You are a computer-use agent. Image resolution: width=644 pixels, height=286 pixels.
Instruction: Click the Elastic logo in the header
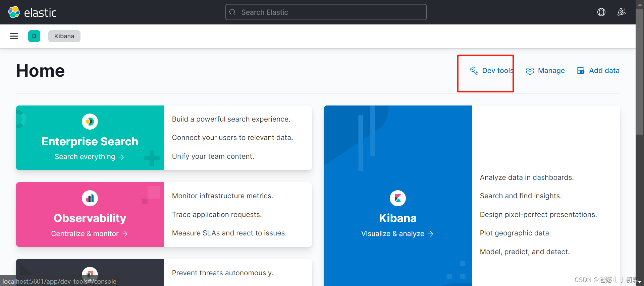pos(32,12)
